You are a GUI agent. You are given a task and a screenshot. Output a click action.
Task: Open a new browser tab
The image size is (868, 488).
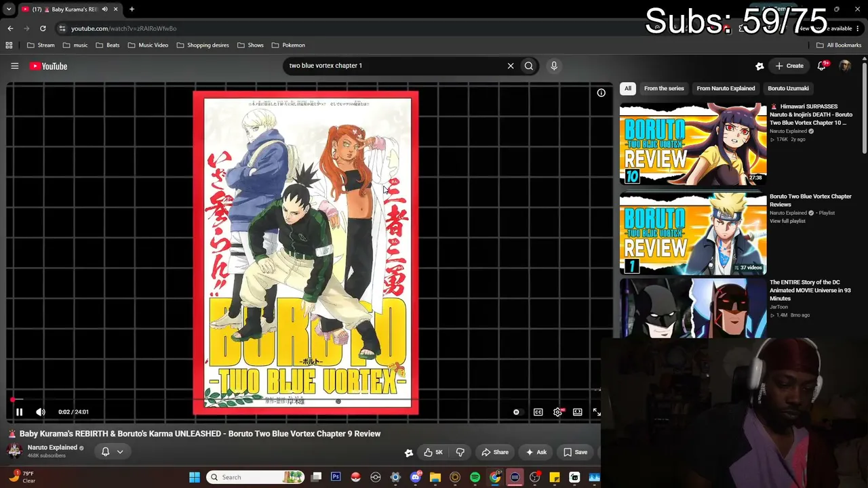click(132, 9)
